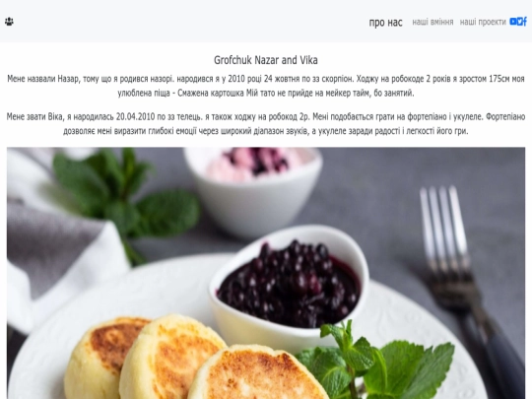Open the YouTube social icon
Screen dimensions: 532x399
coord(512,22)
